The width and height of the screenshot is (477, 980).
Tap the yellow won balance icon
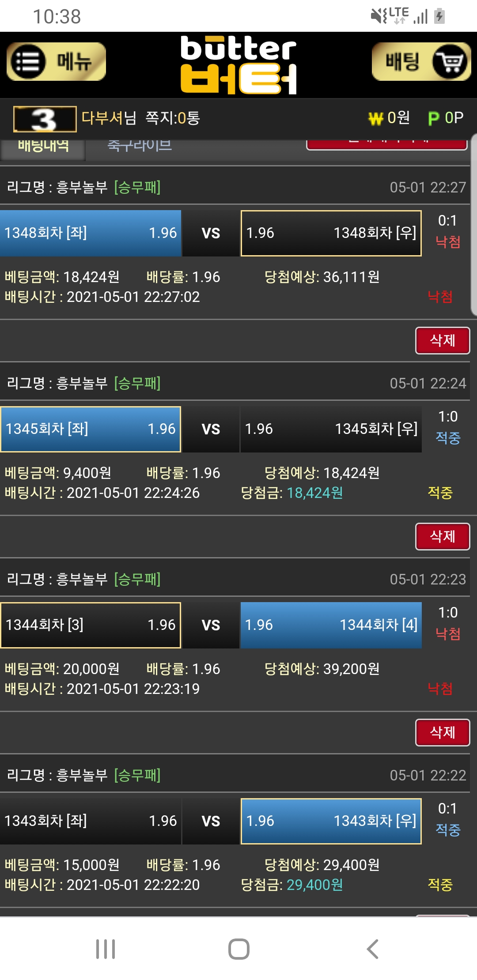point(375,118)
